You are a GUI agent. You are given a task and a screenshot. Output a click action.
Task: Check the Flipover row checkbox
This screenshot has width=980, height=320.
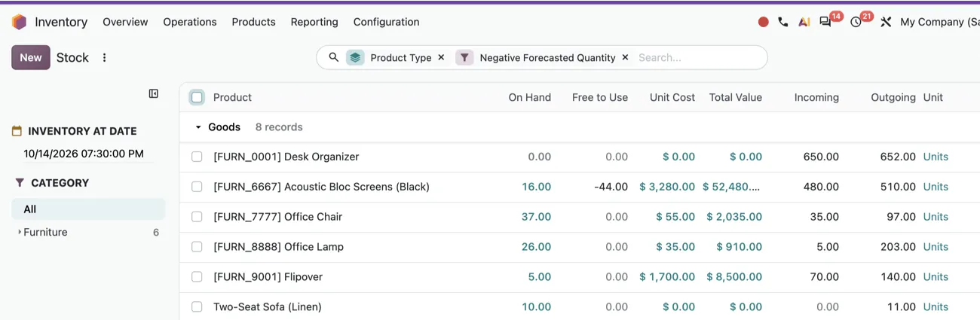(x=197, y=277)
